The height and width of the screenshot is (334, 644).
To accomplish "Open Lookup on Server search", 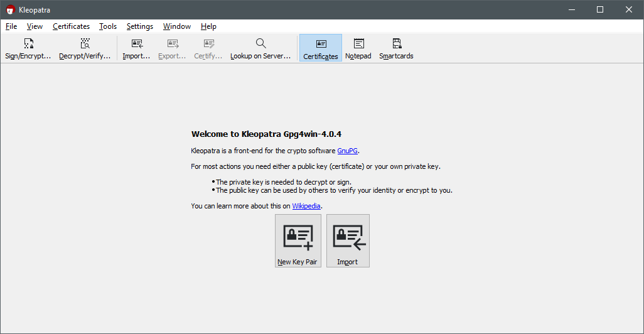I will [x=260, y=48].
